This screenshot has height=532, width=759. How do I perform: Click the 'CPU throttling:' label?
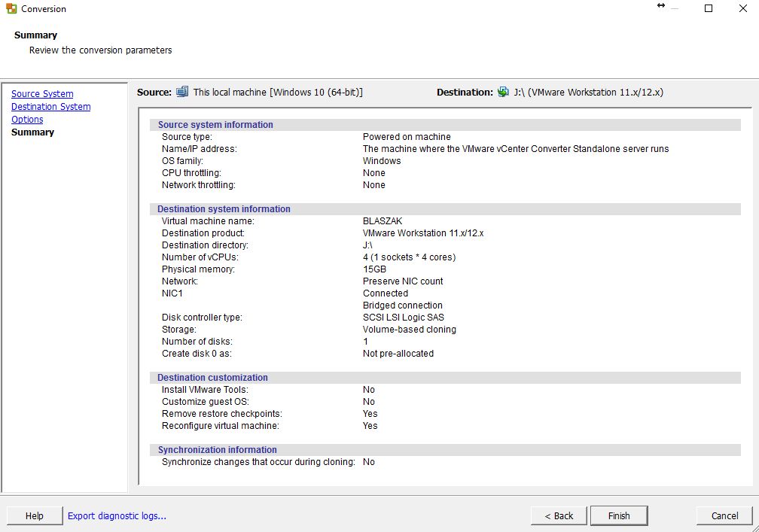(x=191, y=173)
